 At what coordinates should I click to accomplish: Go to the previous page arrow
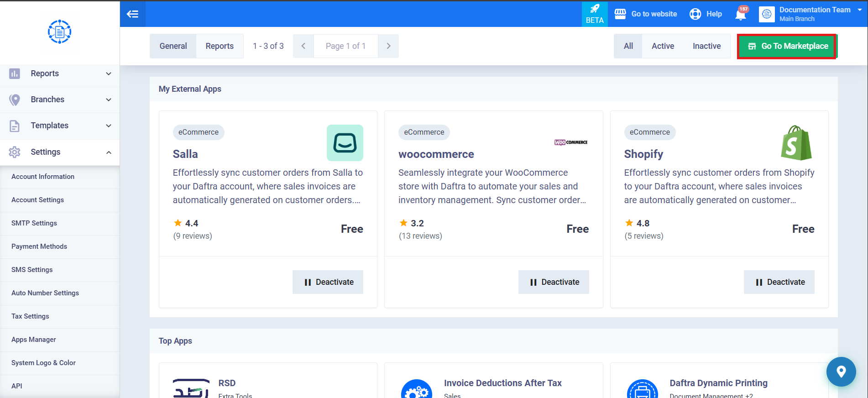point(303,46)
